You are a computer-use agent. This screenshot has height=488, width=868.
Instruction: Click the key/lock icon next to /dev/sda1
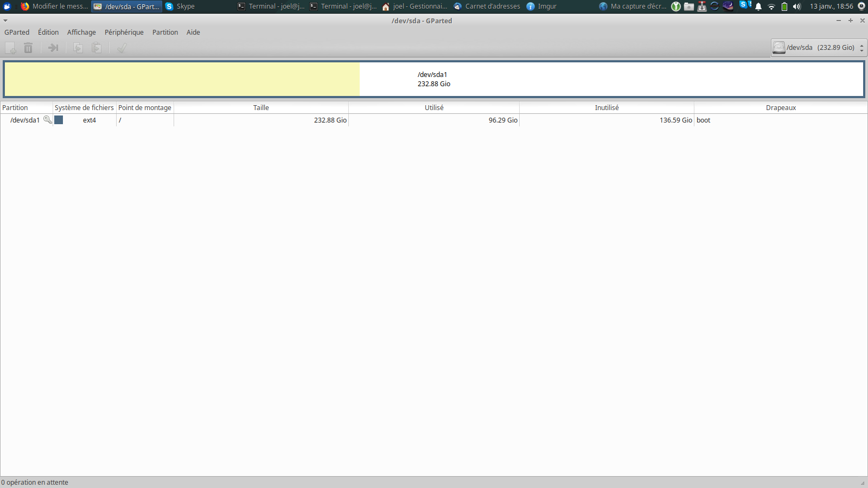(x=48, y=120)
